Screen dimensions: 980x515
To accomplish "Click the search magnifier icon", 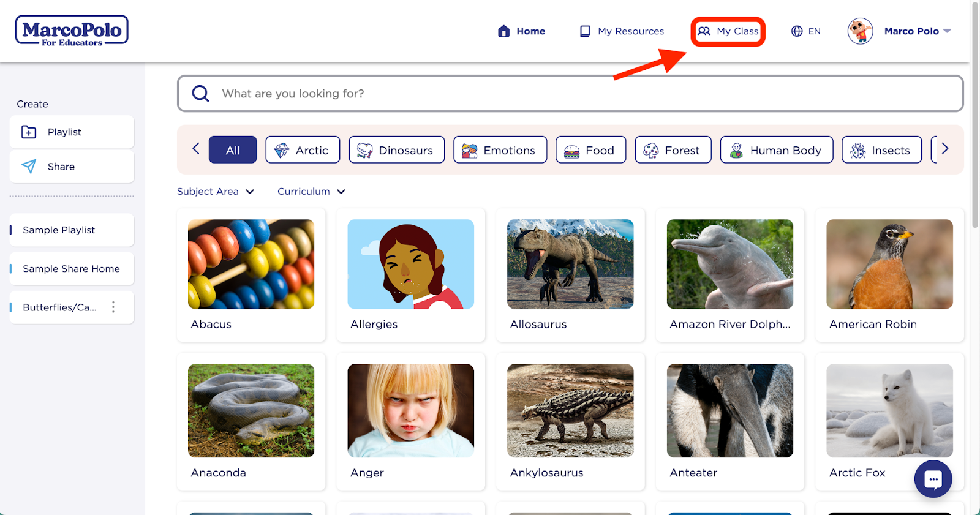I will click(x=200, y=93).
